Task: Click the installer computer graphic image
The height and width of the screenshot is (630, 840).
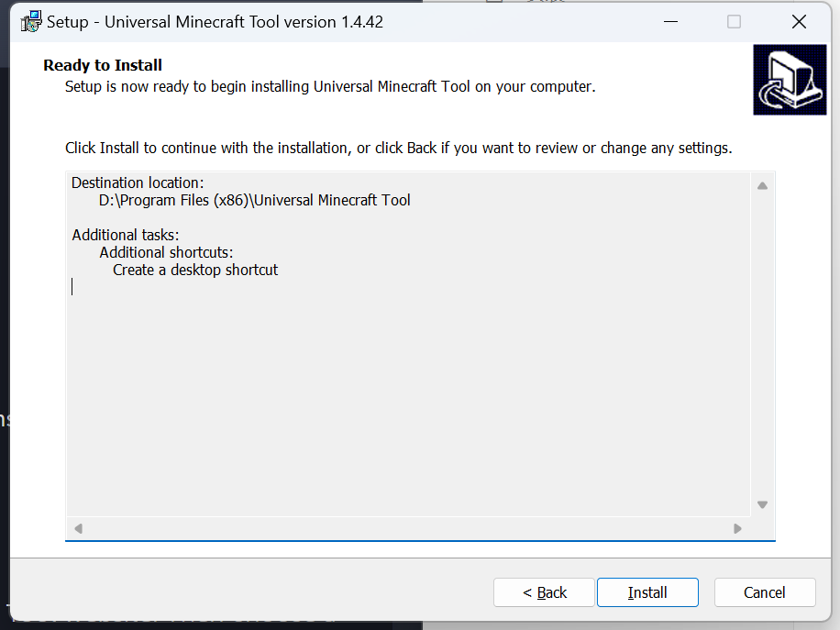Action: click(x=790, y=80)
